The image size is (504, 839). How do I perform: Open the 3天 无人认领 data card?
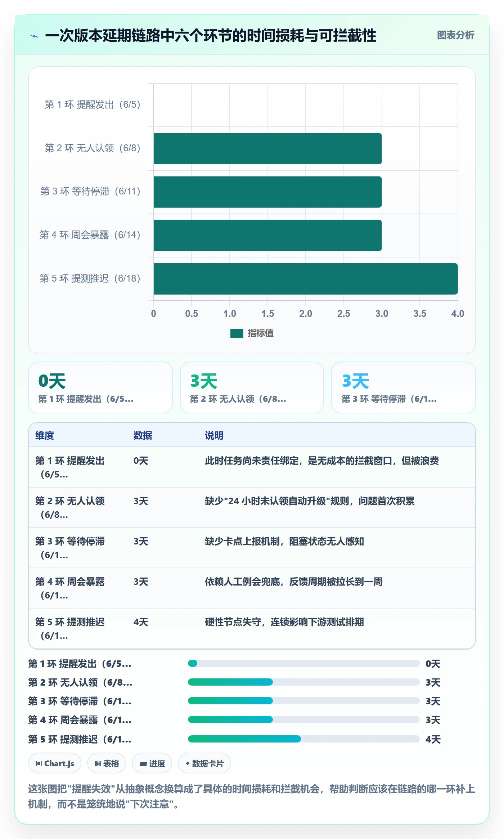pos(252,387)
